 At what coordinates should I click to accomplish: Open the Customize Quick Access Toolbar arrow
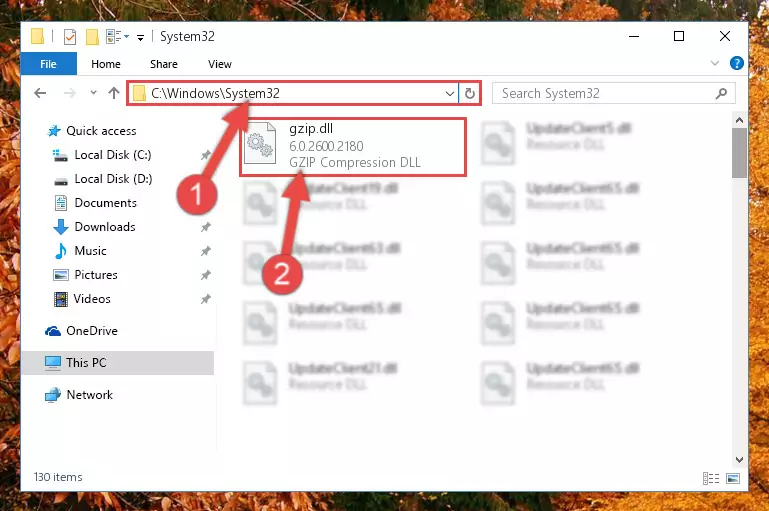[140, 38]
